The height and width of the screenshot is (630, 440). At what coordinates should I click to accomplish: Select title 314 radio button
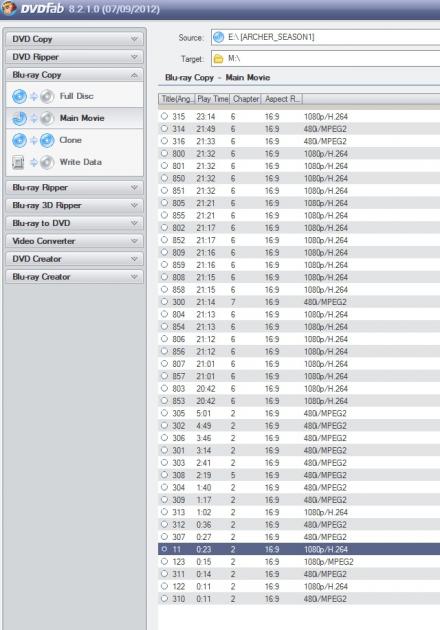pyautogui.click(x=164, y=129)
